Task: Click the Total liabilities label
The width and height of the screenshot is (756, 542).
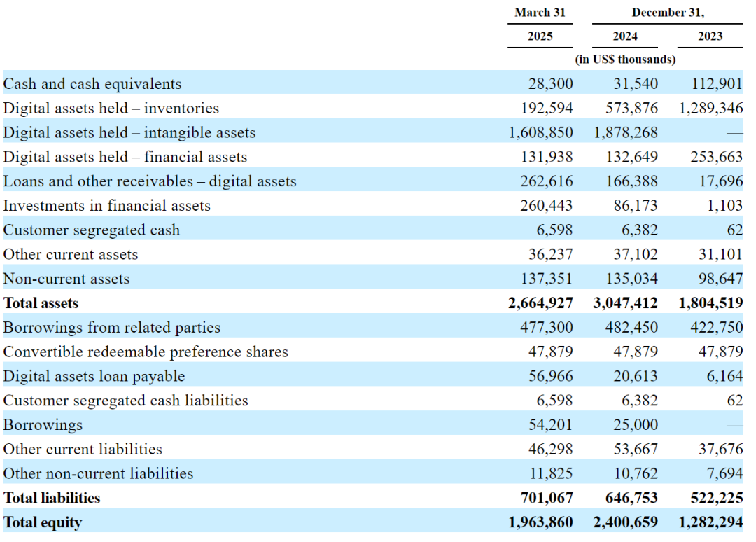Action: coord(52,498)
